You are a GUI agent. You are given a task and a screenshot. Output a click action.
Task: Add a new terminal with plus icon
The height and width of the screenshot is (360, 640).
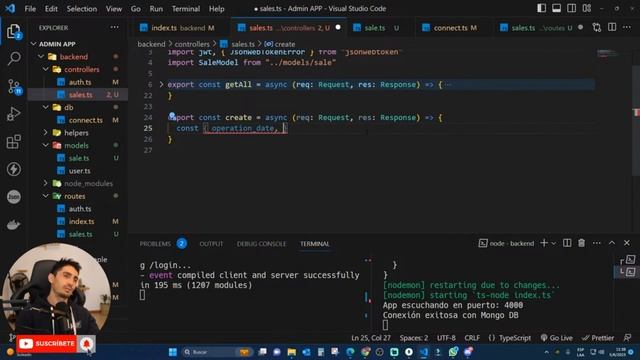pos(544,243)
